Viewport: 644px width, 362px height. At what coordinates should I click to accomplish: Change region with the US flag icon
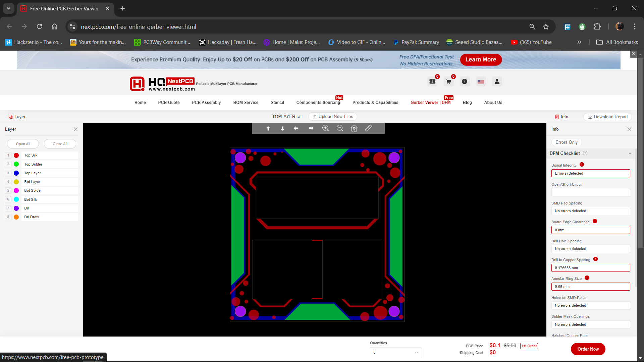[481, 81]
